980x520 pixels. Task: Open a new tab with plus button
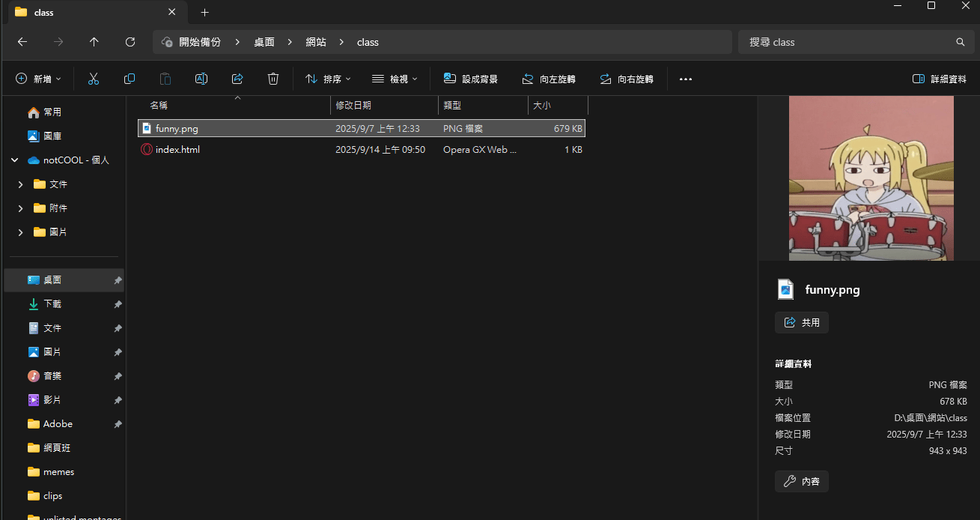tap(205, 12)
